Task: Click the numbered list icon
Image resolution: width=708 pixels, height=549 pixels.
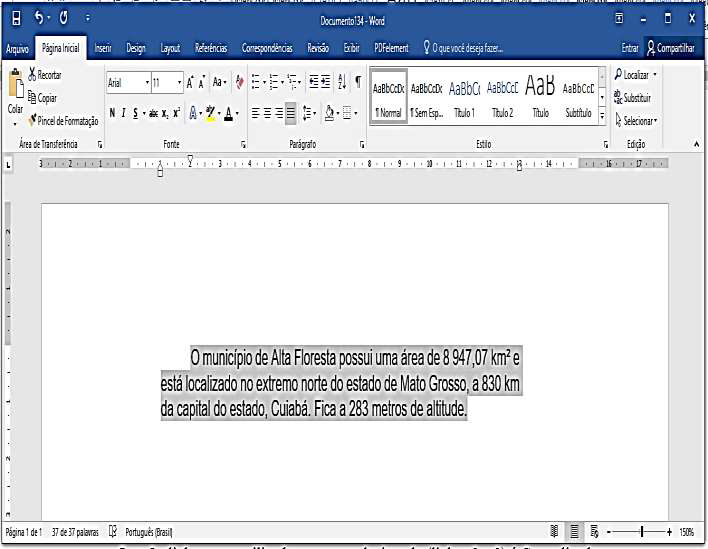Action: pyautogui.click(x=274, y=83)
